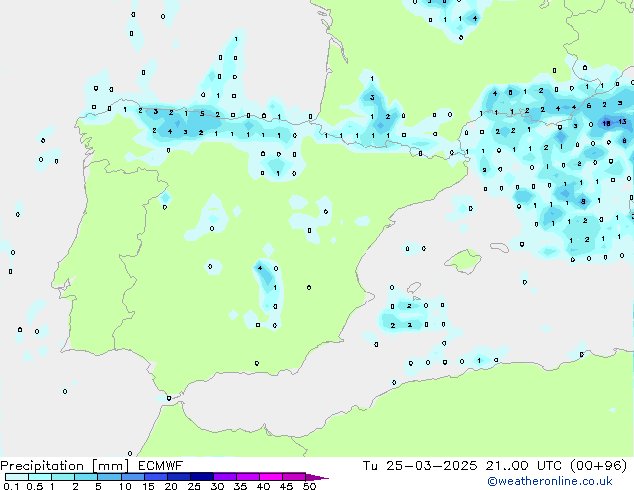The height and width of the screenshot is (490, 634).
Task: Click the '15' legend tick label
Action: click(148, 486)
